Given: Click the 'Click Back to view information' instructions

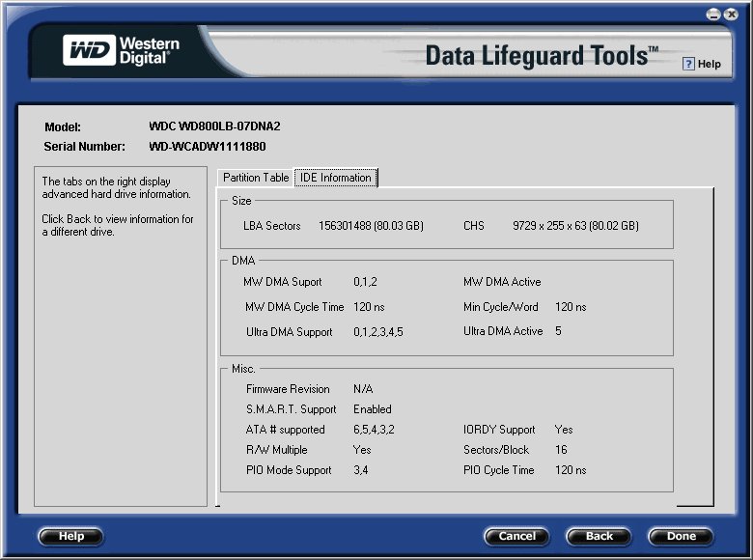Looking at the screenshot, I should pyautogui.click(x=117, y=225).
